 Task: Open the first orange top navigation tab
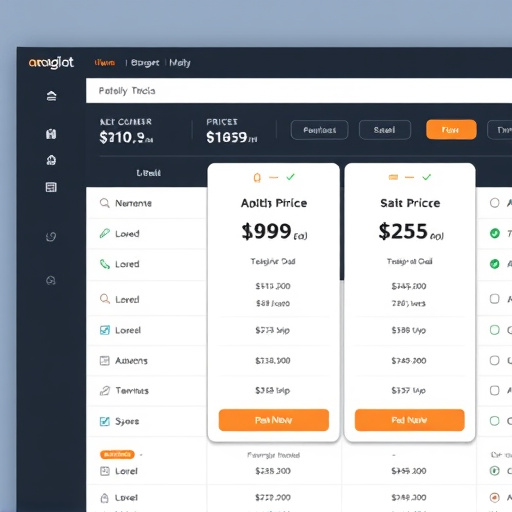click(x=105, y=63)
